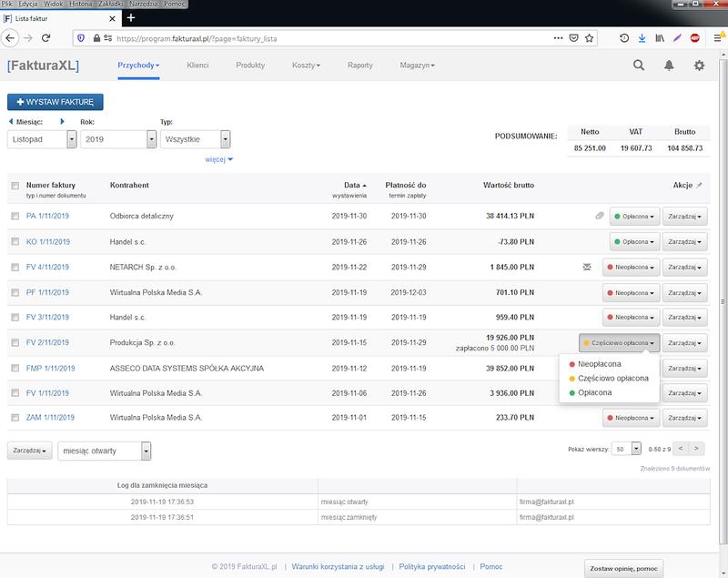Open the Miesiąc dropdown showing Listopad

click(x=41, y=139)
